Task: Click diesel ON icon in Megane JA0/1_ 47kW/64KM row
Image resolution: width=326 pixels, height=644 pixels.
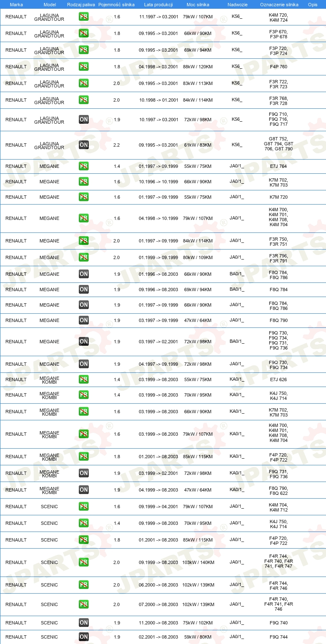Action: [83, 320]
